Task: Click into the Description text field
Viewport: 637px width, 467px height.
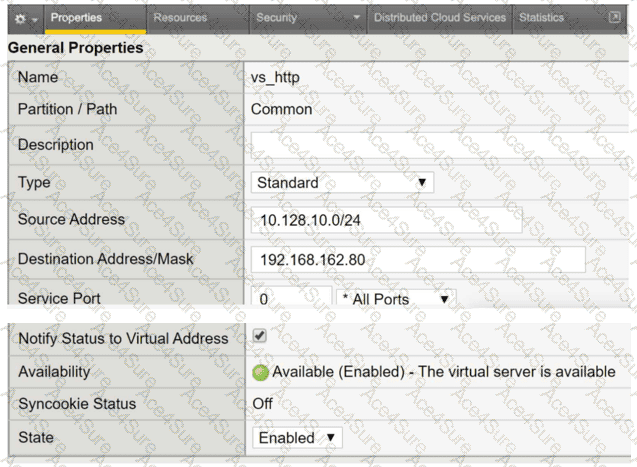Action: [x=440, y=145]
